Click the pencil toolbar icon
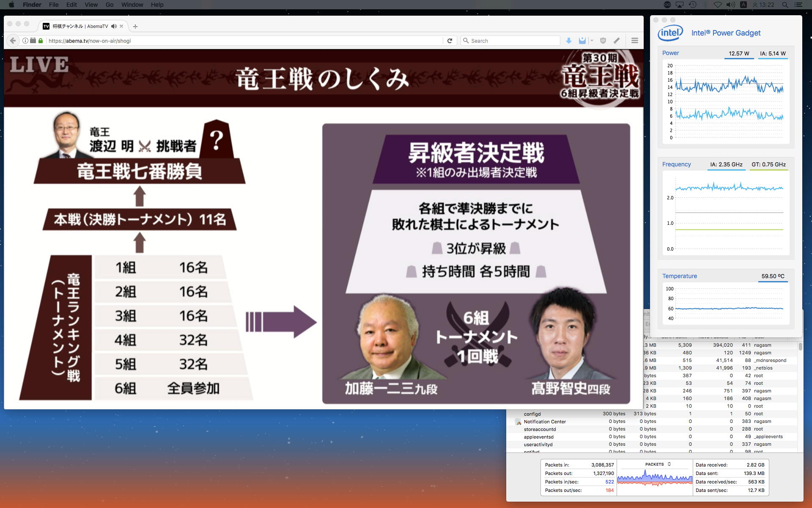Viewport: 812px width, 508px height. (617, 41)
